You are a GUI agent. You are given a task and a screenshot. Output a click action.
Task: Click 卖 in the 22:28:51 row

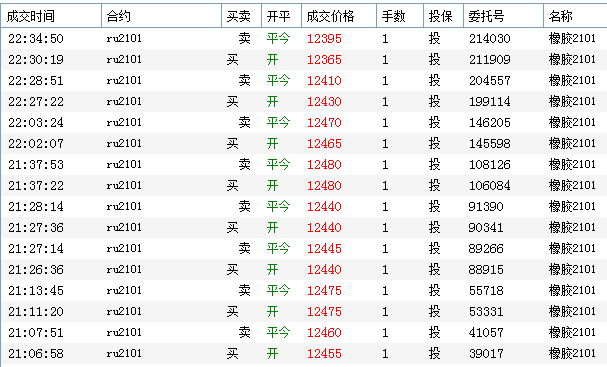(244, 81)
